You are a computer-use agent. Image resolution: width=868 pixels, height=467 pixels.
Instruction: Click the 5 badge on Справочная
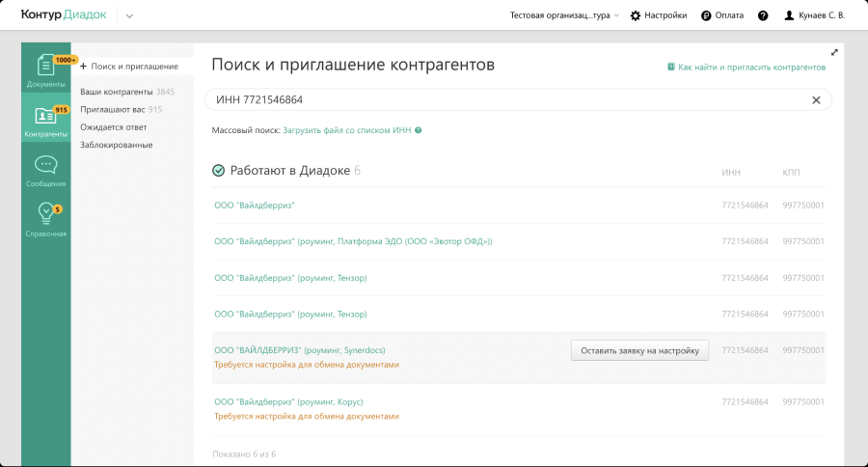[x=57, y=209]
